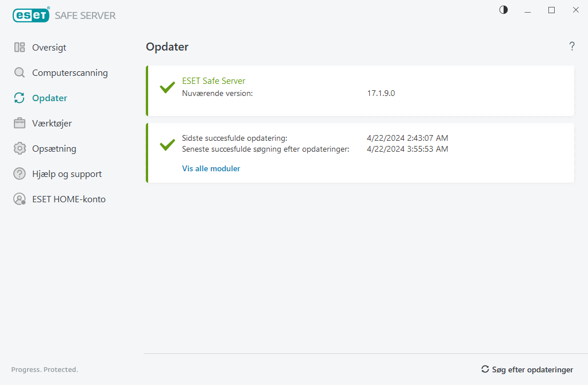The image size is (588, 385).
Task: Click the green checkmark beside ESET Safe Server
Action: 167,87
